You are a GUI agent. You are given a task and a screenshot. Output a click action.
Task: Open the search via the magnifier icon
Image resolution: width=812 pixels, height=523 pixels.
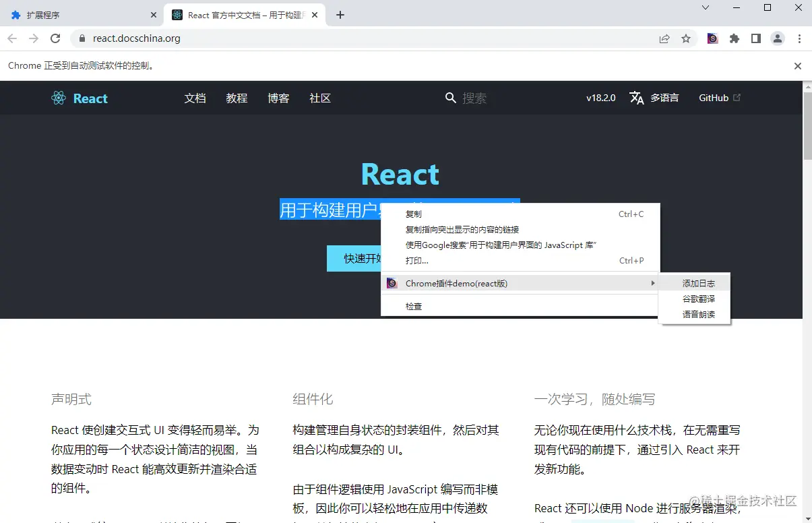point(451,98)
